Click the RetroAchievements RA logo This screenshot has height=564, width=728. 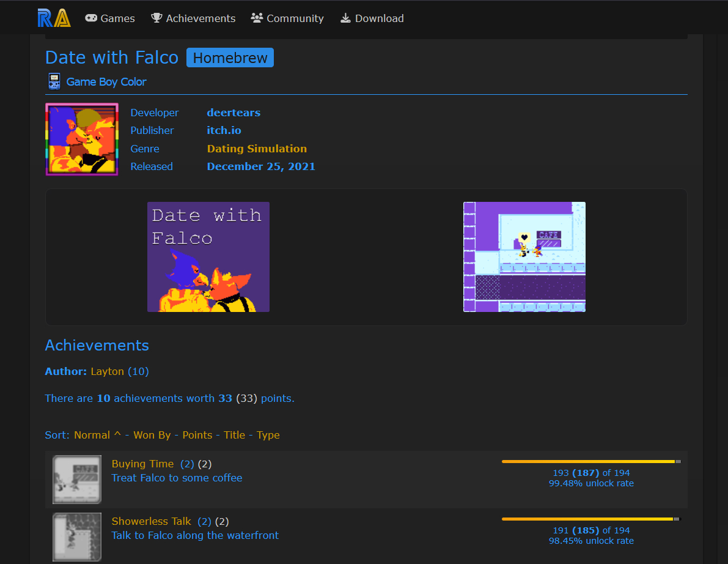54,18
